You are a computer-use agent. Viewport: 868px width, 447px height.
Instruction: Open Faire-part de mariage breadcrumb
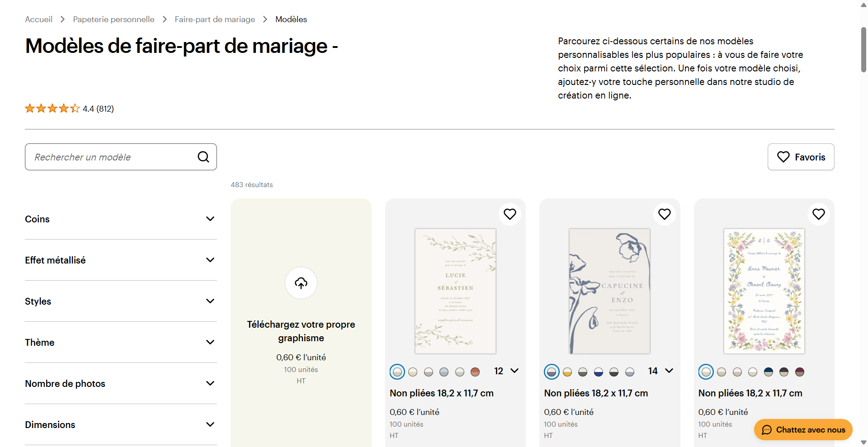click(x=215, y=19)
